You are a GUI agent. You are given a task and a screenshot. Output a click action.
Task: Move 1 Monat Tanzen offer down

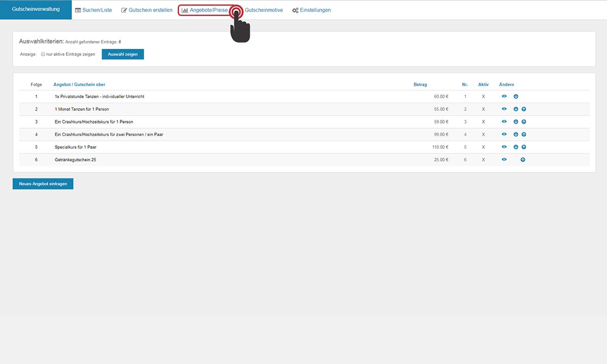point(516,109)
